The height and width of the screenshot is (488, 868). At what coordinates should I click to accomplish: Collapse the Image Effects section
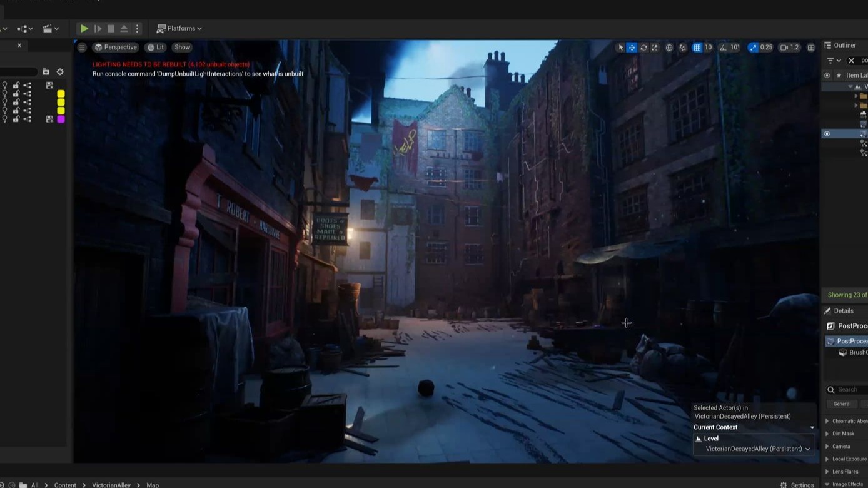click(x=827, y=484)
